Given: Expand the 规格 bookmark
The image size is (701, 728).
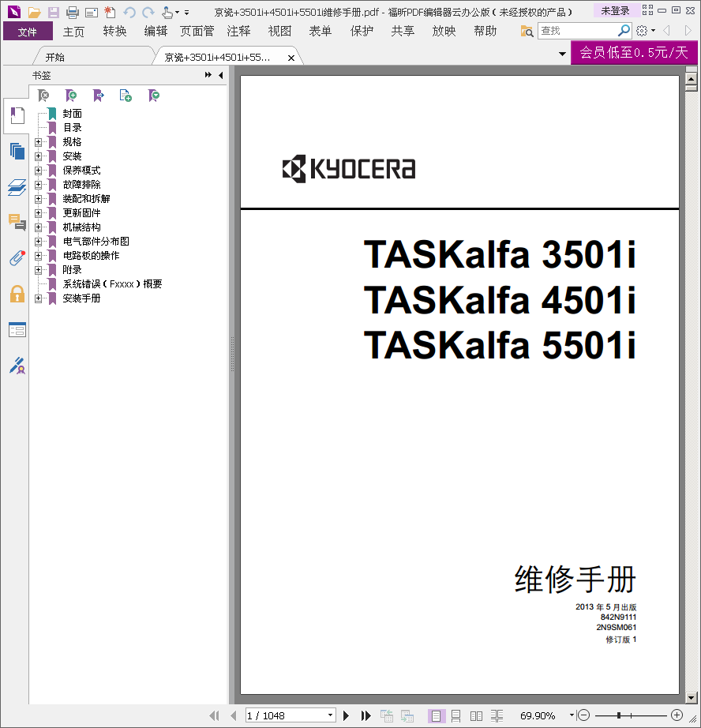Looking at the screenshot, I should 39,142.
